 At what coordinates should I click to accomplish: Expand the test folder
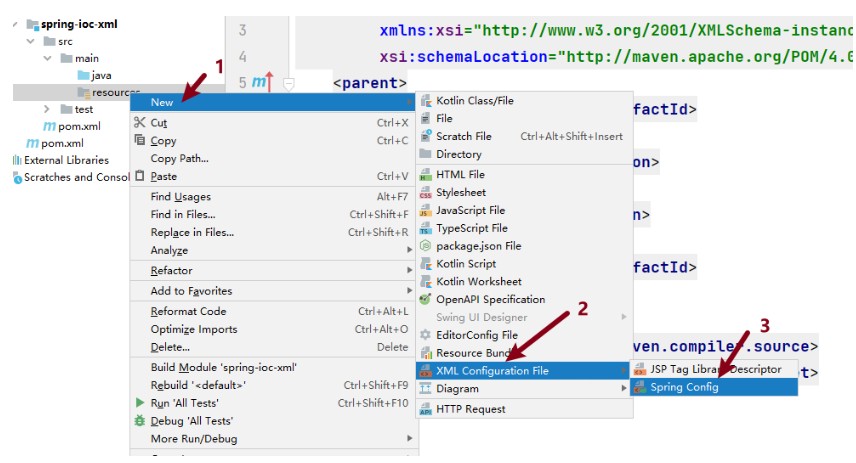47,109
